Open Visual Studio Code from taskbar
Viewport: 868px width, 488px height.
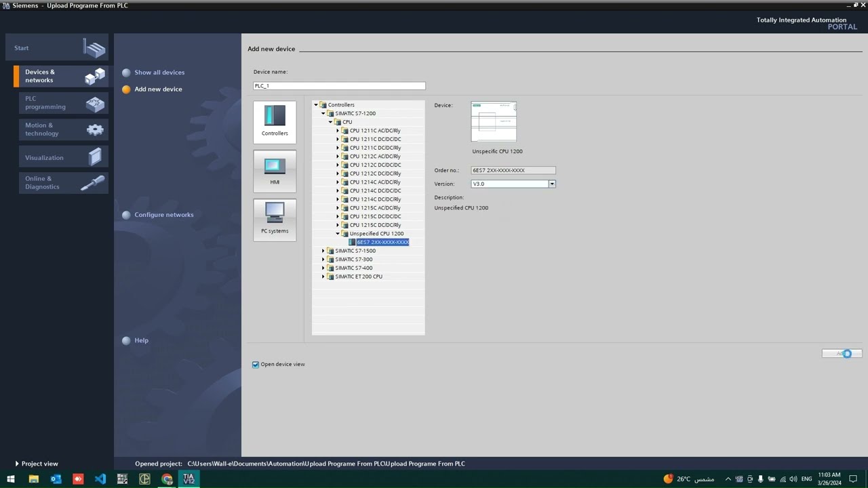[100, 479]
